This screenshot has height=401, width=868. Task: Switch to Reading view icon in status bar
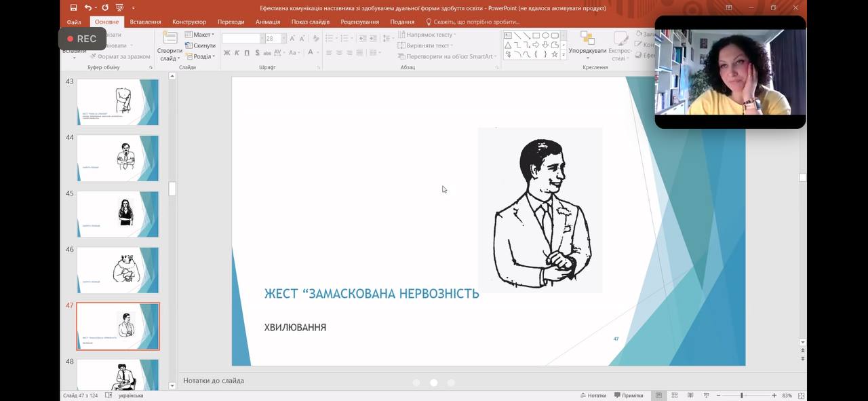[x=690, y=396]
